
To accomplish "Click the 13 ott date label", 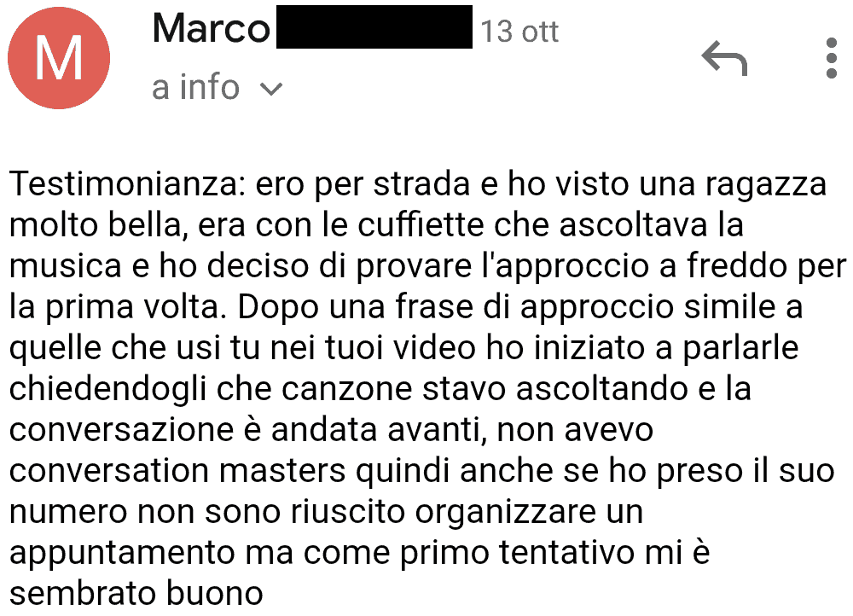I will pyautogui.click(x=519, y=32).
